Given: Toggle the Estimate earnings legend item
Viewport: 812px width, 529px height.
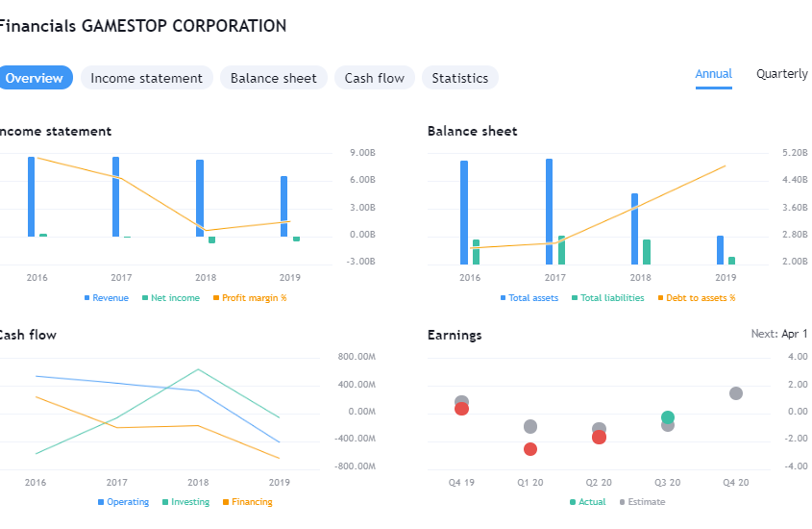Looking at the screenshot, I should [646, 502].
